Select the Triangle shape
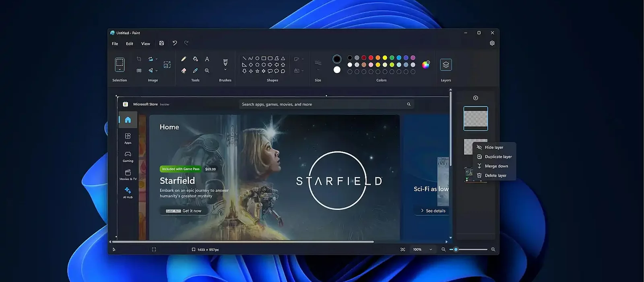The width and height of the screenshot is (644, 282). pos(283,58)
